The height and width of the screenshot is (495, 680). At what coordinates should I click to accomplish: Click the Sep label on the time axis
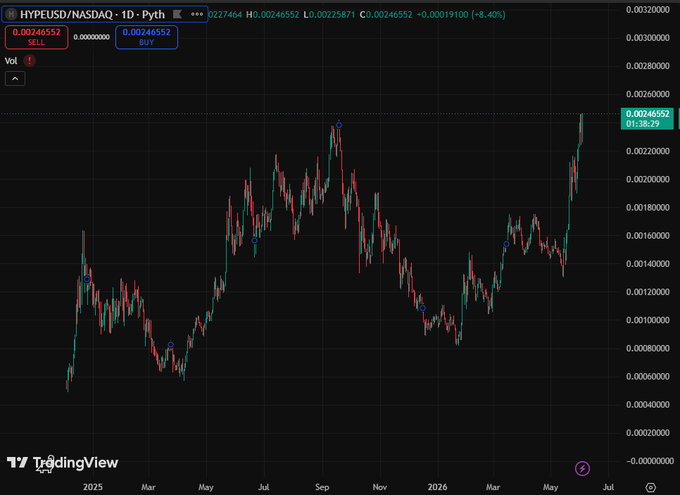(322, 487)
